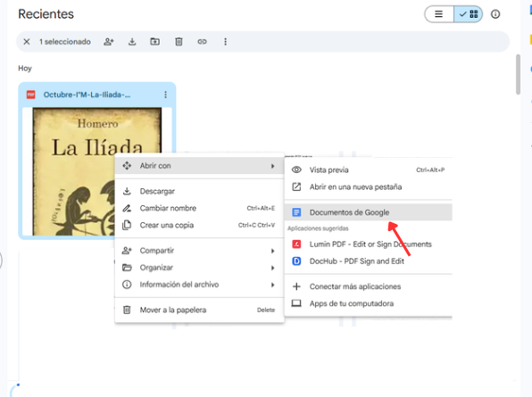This screenshot has height=397, width=532.
Task: Click the share person-plus icon in the selection toolbar
Action: (x=109, y=42)
